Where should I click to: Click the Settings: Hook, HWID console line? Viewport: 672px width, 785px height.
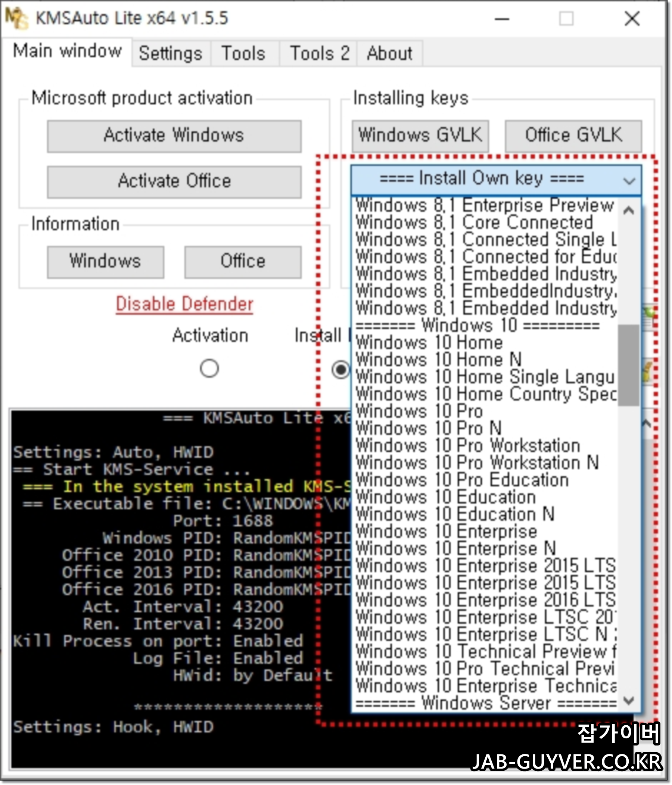click(113, 727)
